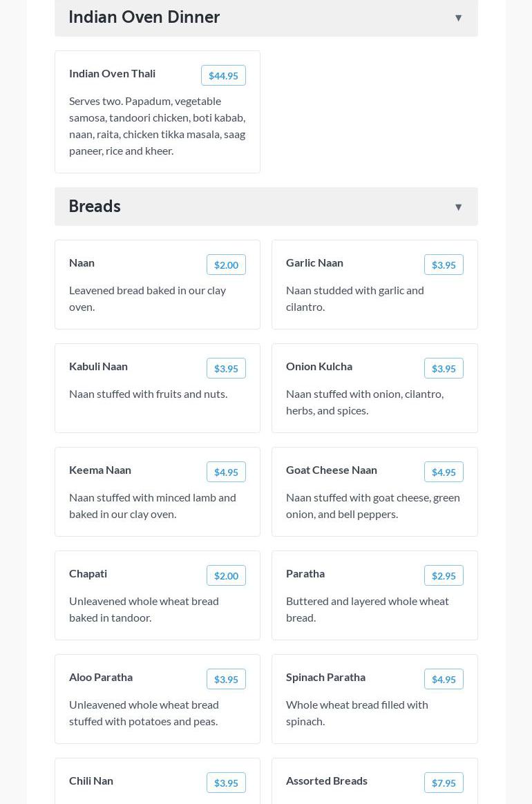Image resolution: width=532 pixels, height=804 pixels.
Task: Click the Kabuli Naan price tag
Action: tap(226, 368)
